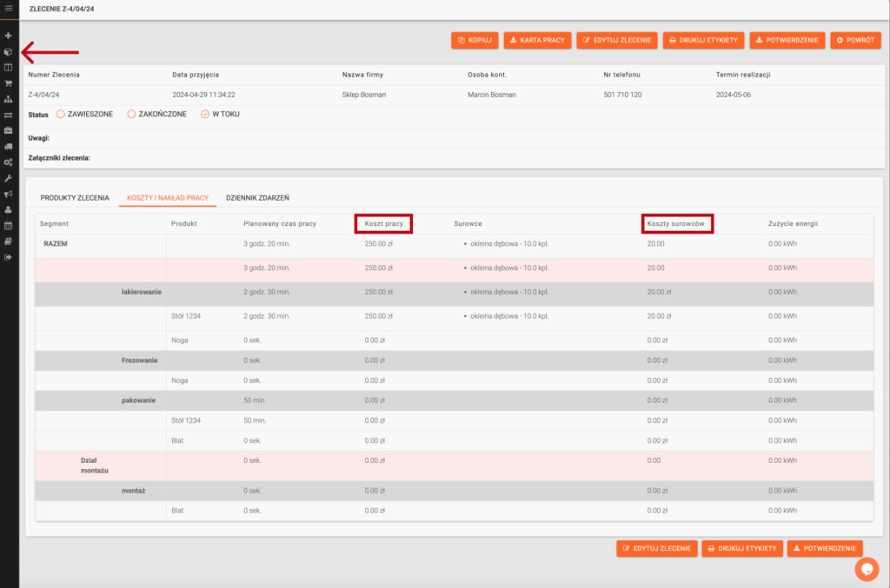
Task: Click the POWRÓT button
Action: (x=855, y=40)
